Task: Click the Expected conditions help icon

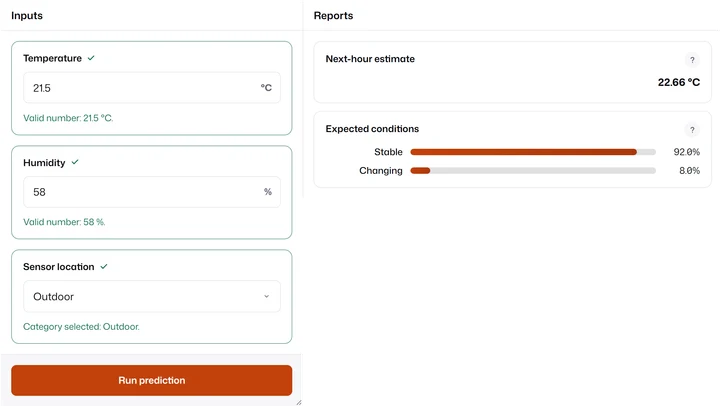Action: click(692, 130)
